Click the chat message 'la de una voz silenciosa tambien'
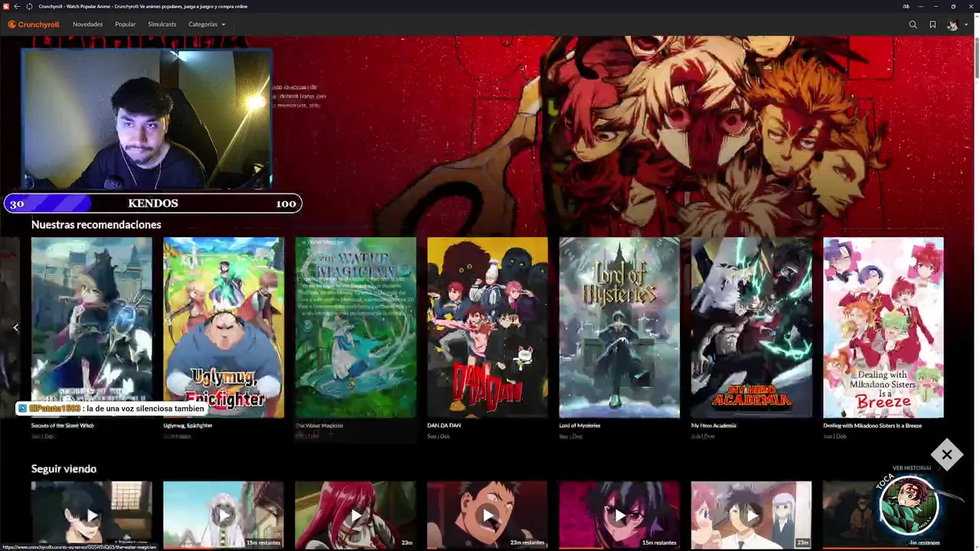 click(145, 409)
